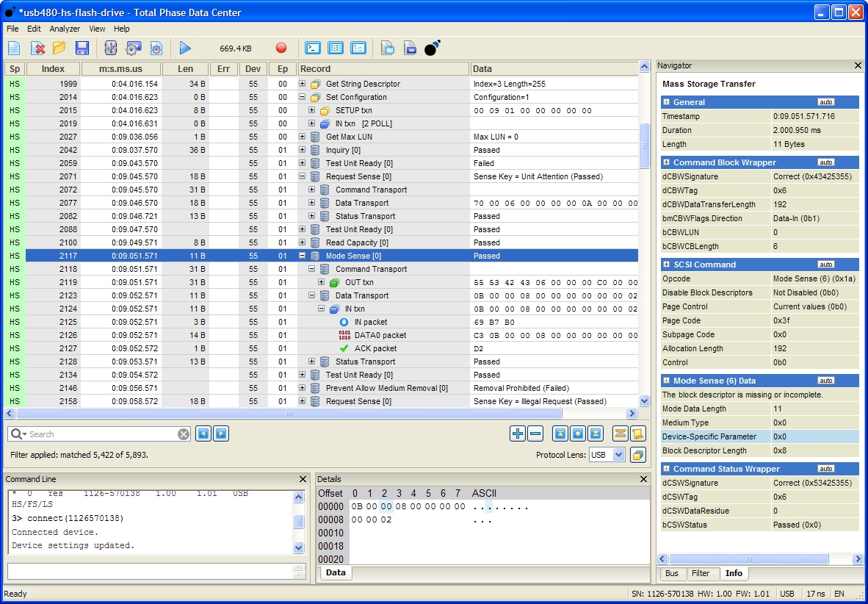The width and height of the screenshot is (868, 604).
Task: Click the Save File floppy disk icon
Action: coord(82,48)
